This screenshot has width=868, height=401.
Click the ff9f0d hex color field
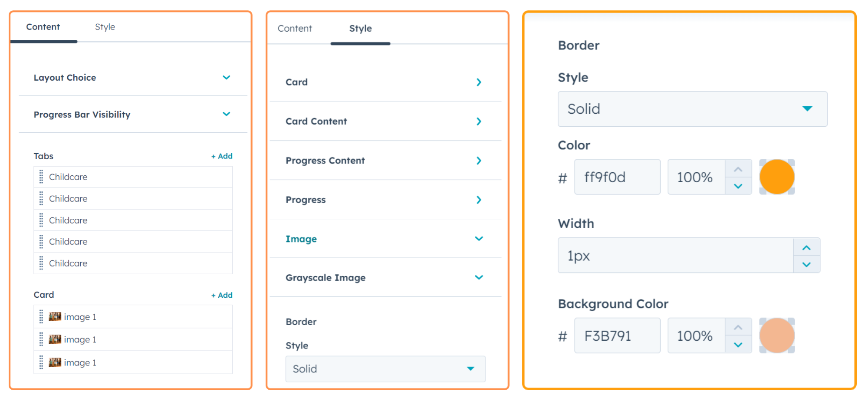(x=617, y=177)
